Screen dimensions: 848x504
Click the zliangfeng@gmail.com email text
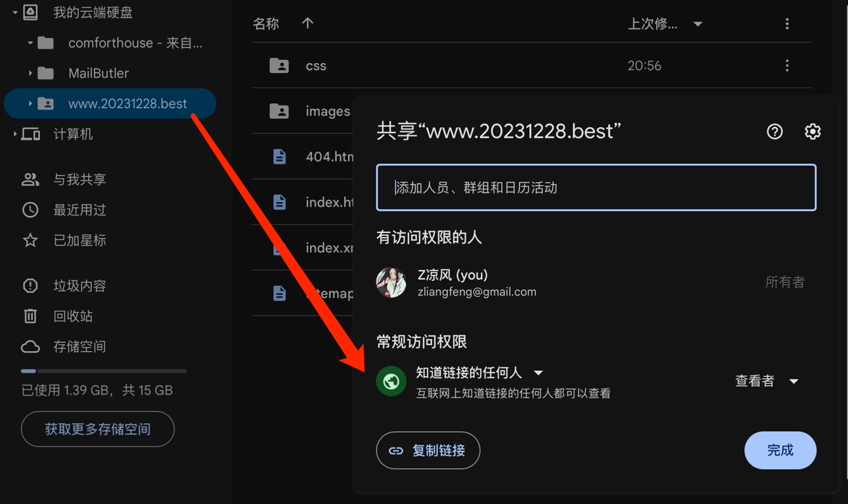pyautogui.click(x=477, y=292)
